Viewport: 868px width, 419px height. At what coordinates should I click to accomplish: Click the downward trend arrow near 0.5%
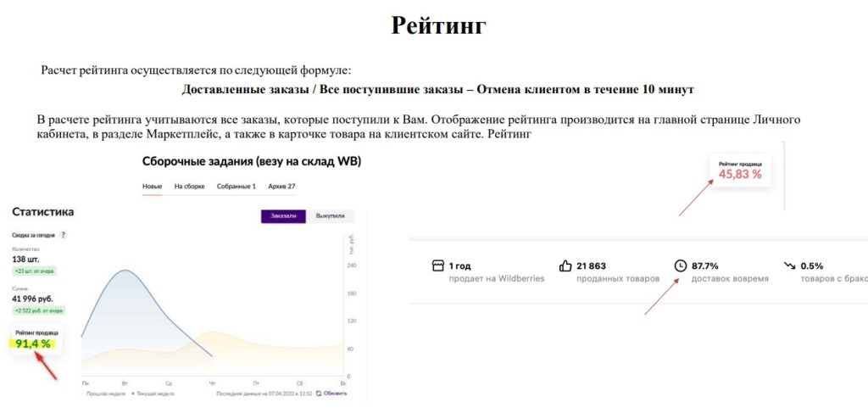tap(790, 265)
